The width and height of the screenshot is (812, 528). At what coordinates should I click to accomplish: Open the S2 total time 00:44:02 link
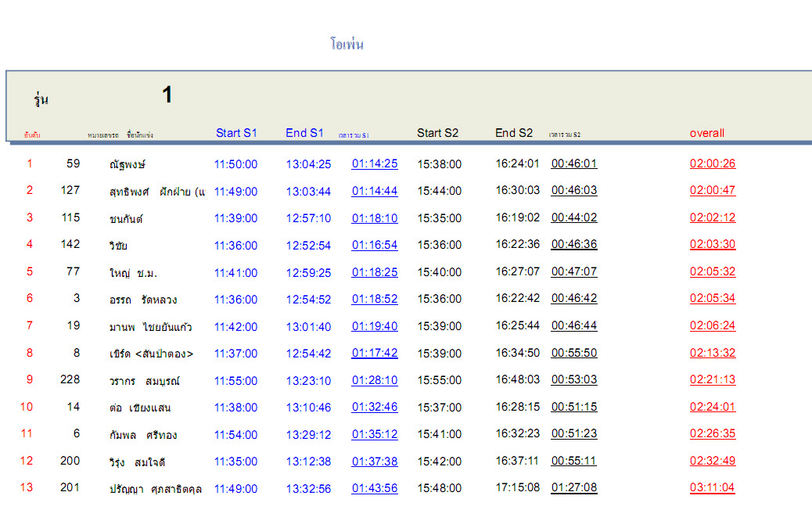coord(573,218)
